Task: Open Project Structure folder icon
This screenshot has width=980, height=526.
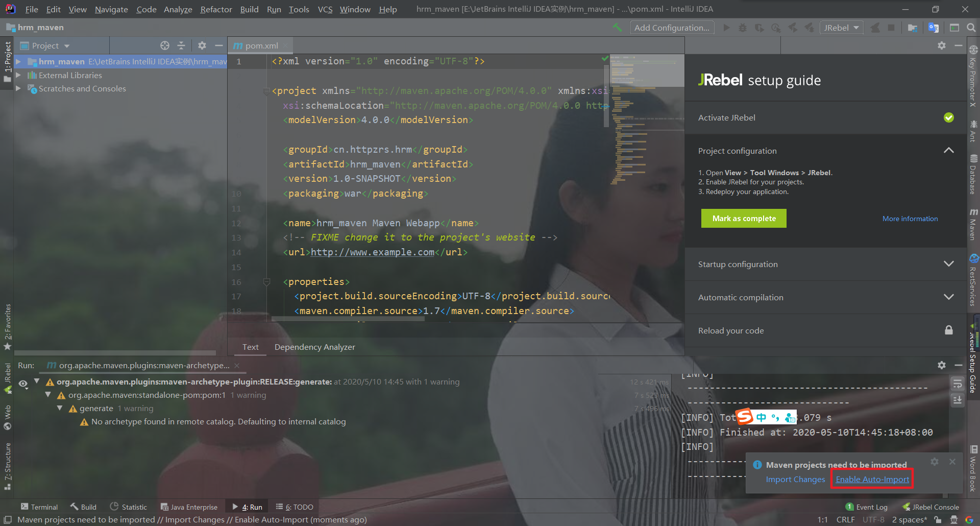Action: point(913,28)
